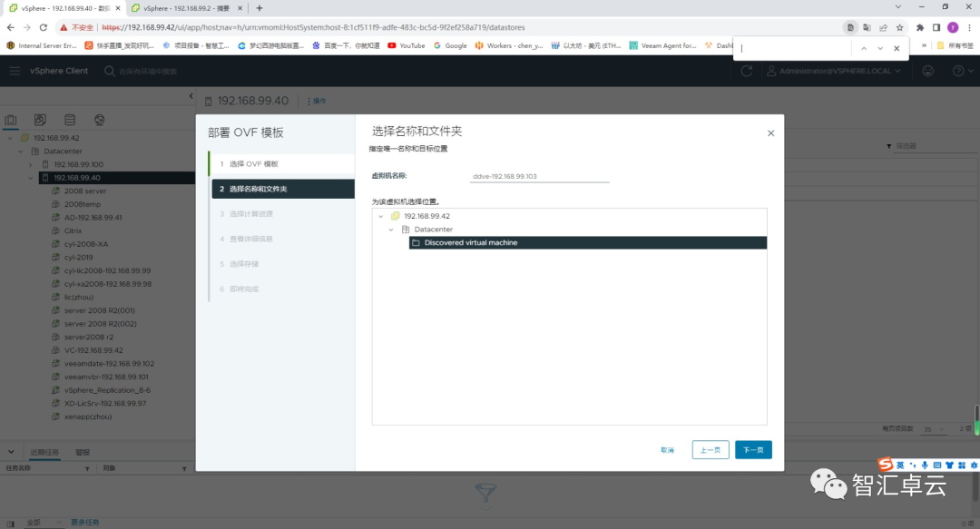Viewport: 980px width, 529px height.
Task: Collapse the 192.168.99.42 node in the wizard
Action: click(x=380, y=216)
